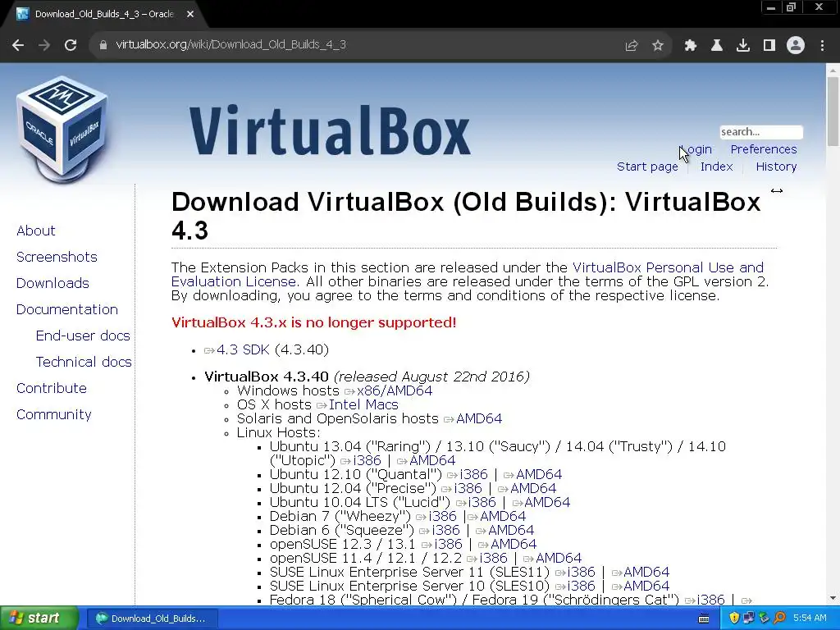840x630 pixels.
Task: Open Screenshots in the sidebar
Action: pyautogui.click(x=57, y=257)
